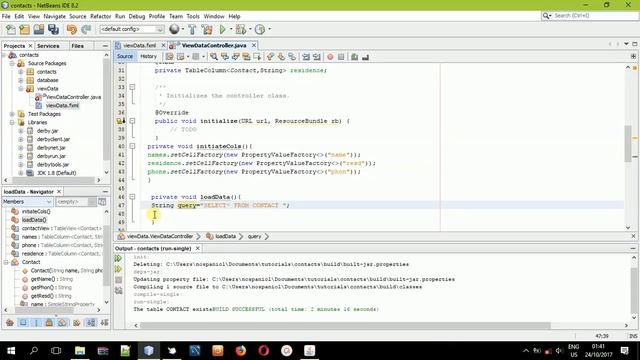Minimize the Projects panel
The height and width of the screenshot is (360, 640).
pos(105,46)
